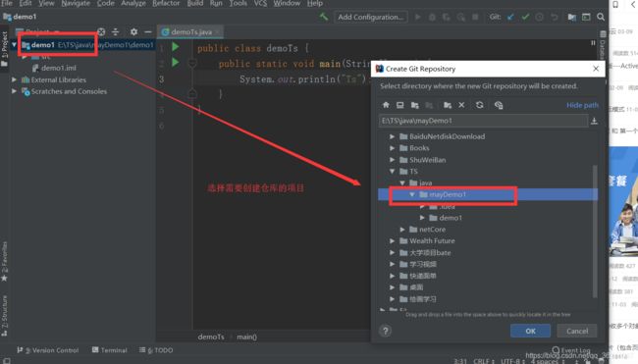The image size is (638, 364).
Task: Collapse demo1 project root node
Action: [15, 45]
